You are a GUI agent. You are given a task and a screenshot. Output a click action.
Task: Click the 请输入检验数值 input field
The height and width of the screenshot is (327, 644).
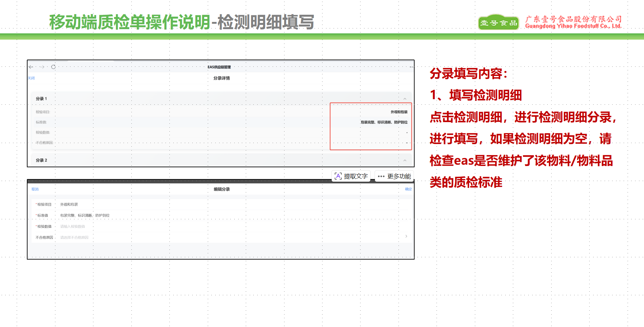pyautogui.click(x=73, y=227)
